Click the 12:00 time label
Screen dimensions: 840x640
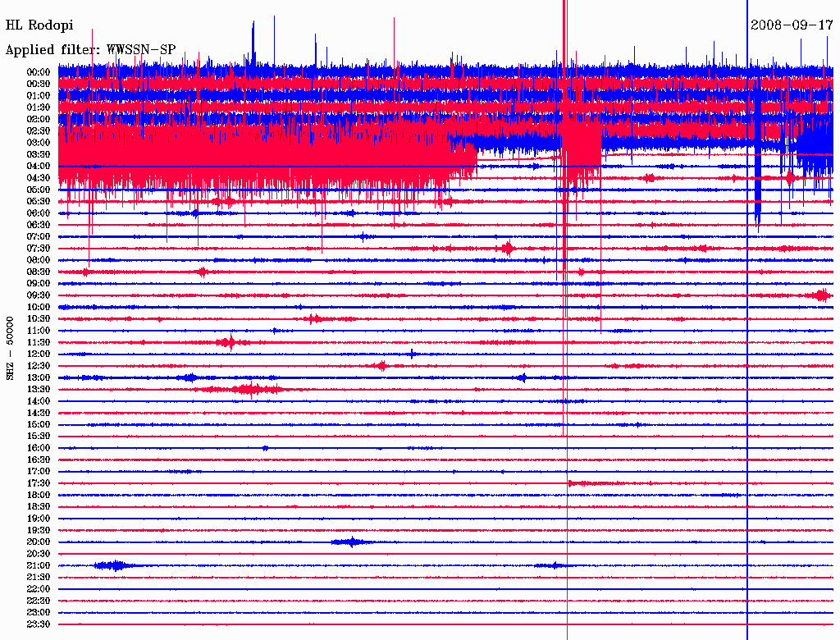(x=39, y=354)
